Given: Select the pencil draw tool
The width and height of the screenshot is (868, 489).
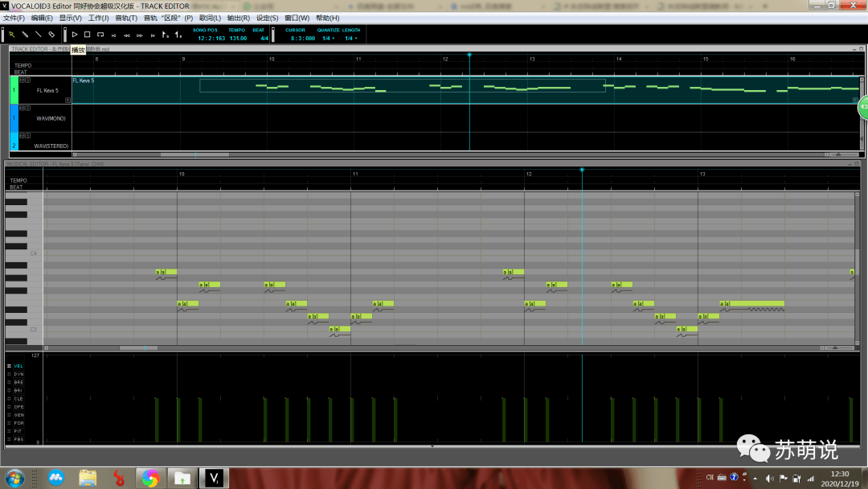Looking at the screenshot, I should pos(25,35).
